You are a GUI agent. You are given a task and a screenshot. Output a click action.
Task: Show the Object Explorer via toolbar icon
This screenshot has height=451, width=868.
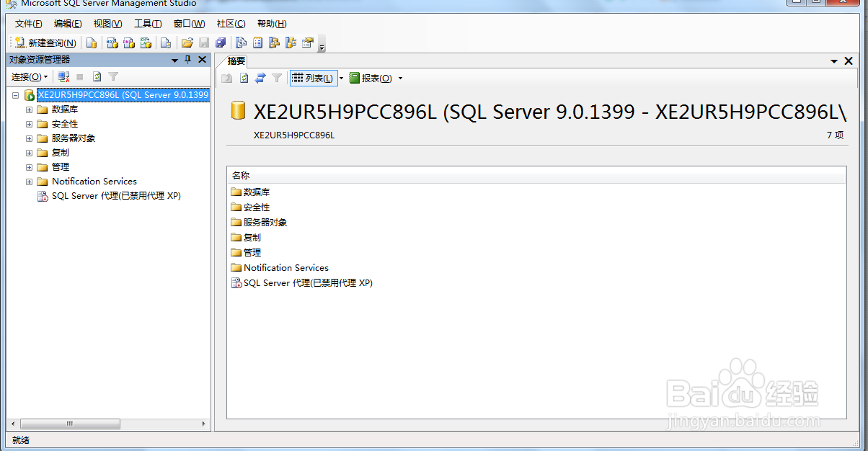[274, 43]
